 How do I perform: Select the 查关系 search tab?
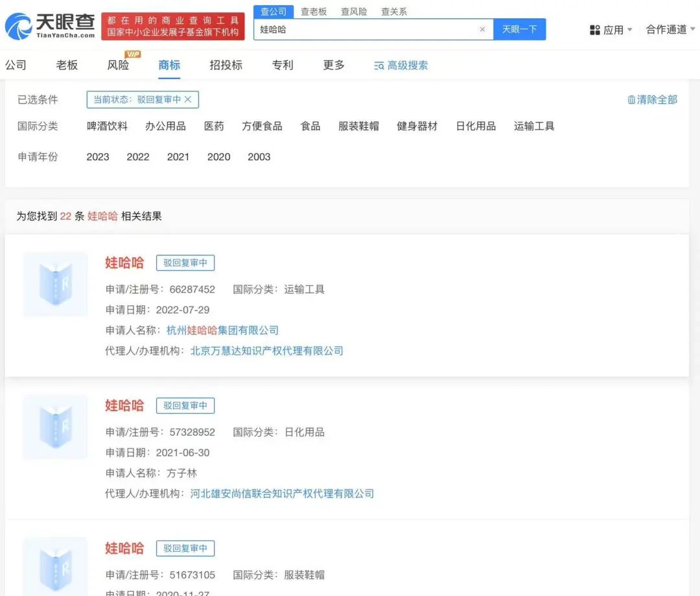coord(394,12)
